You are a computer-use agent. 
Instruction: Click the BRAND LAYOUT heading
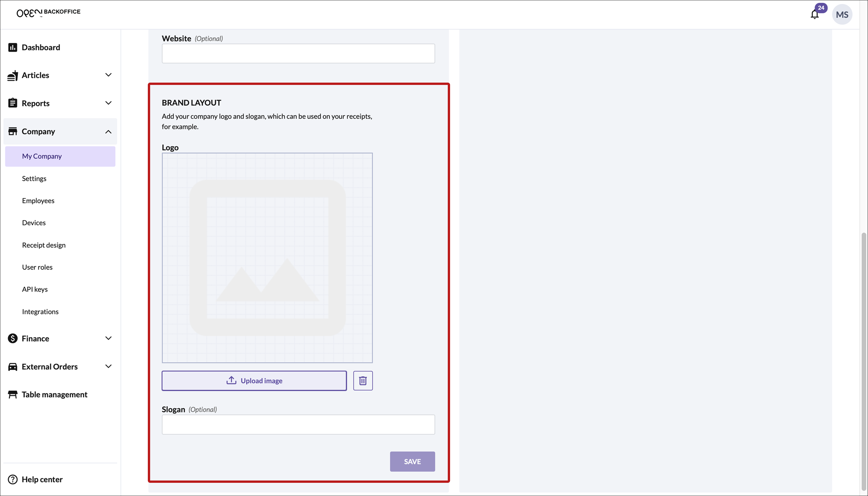(191, 102)
